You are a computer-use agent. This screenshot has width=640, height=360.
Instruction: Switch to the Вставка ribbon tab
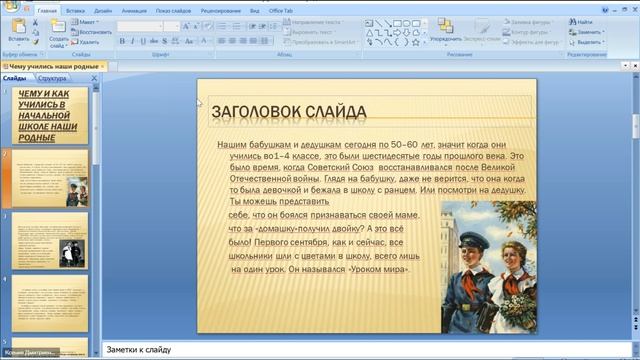[76, 11]
